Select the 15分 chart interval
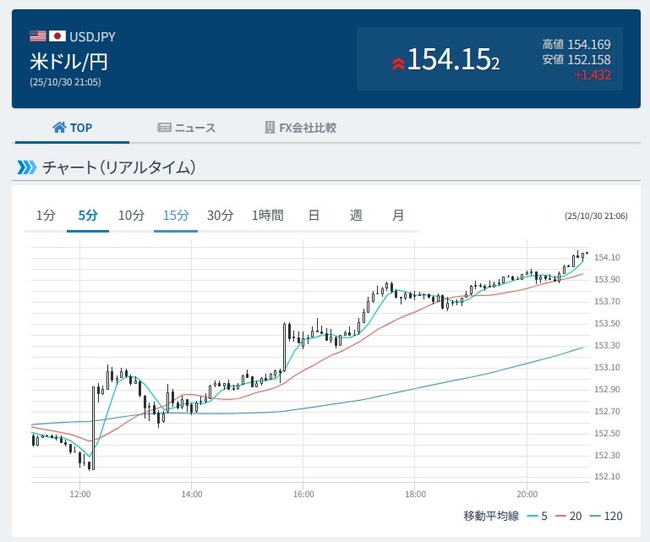The image size is (650, 542). (176, 215)
